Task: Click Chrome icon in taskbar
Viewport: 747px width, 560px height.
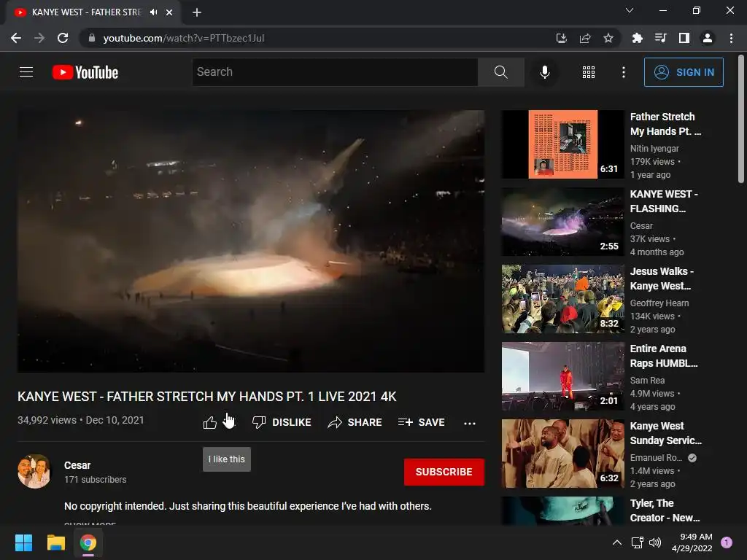Action: tap(88, 542)
